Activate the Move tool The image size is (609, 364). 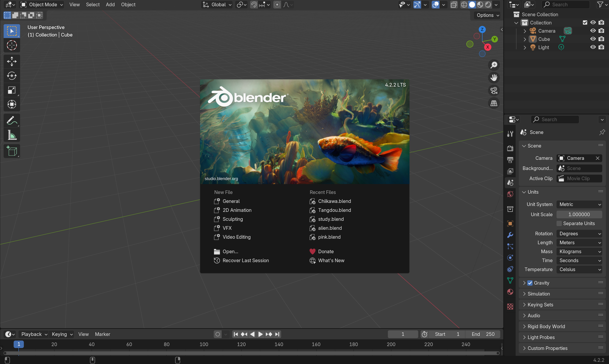[12, 61]
